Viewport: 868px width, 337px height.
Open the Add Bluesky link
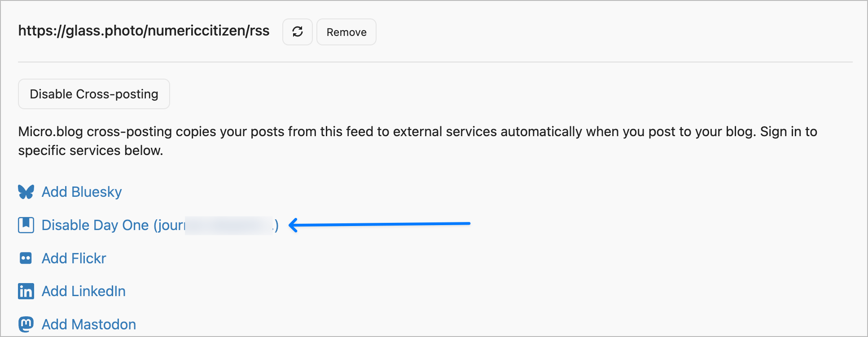point(82,192)
